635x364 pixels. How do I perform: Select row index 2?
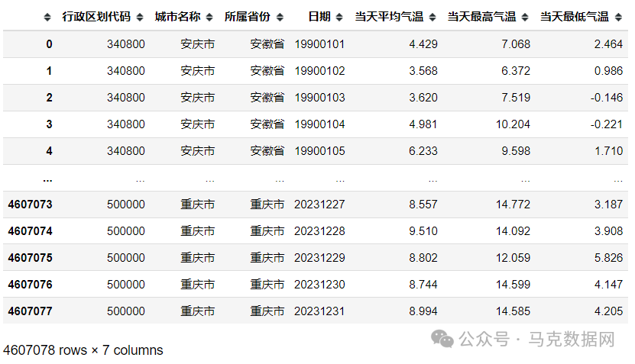coord(49,98)
